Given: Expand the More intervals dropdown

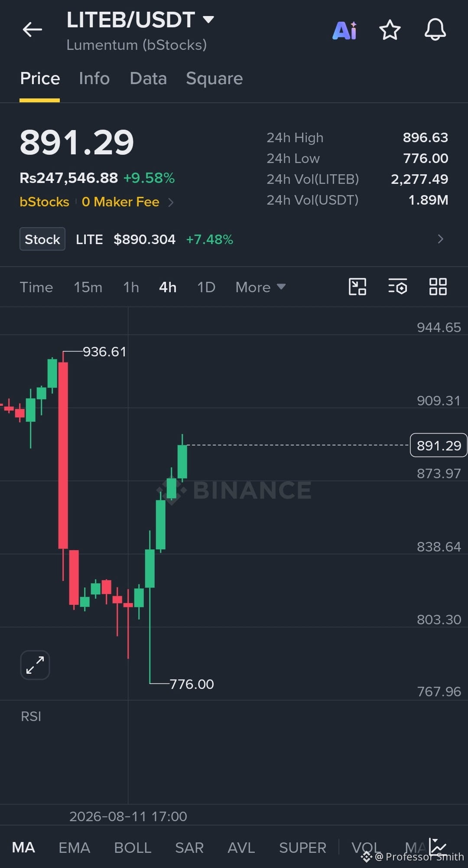Looking at the screenshot, I should (260, 287).
